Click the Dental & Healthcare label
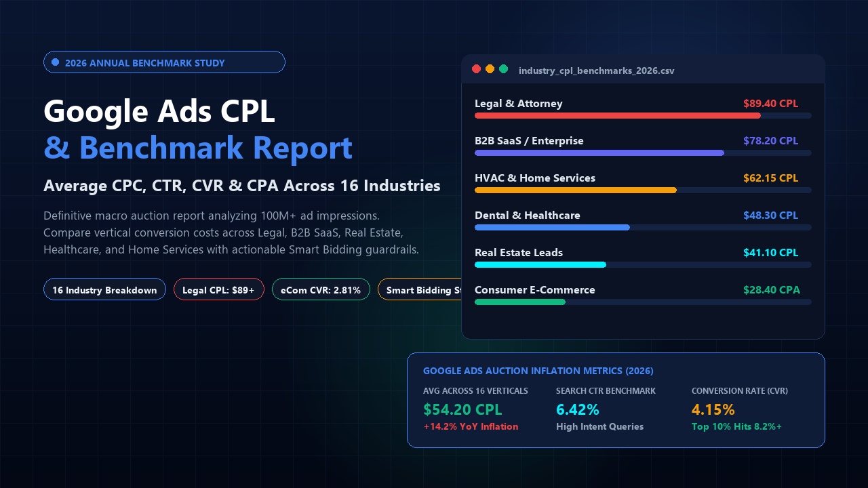 (x=528, y=216)
